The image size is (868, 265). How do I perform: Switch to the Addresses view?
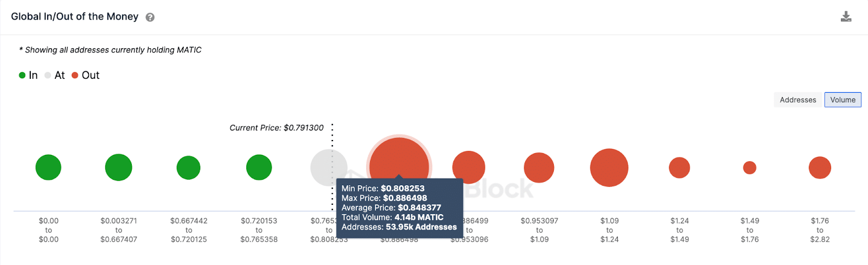tap(797, 100)
